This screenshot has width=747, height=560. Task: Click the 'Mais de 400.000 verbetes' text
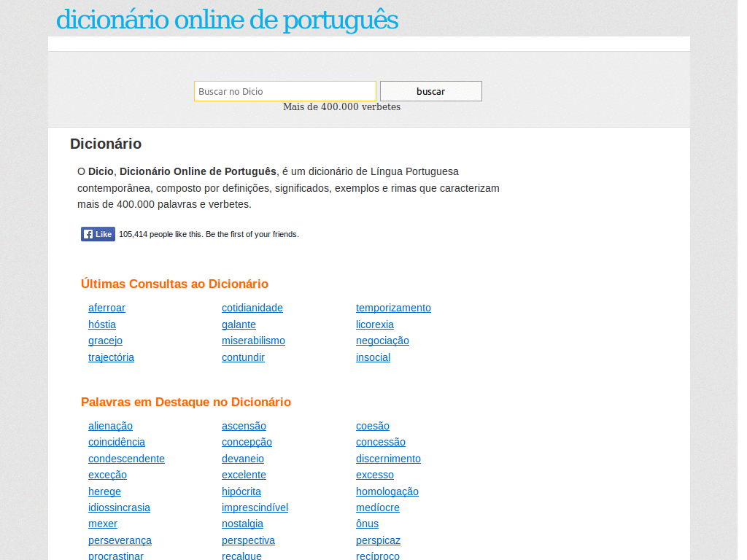pos(341,107)
